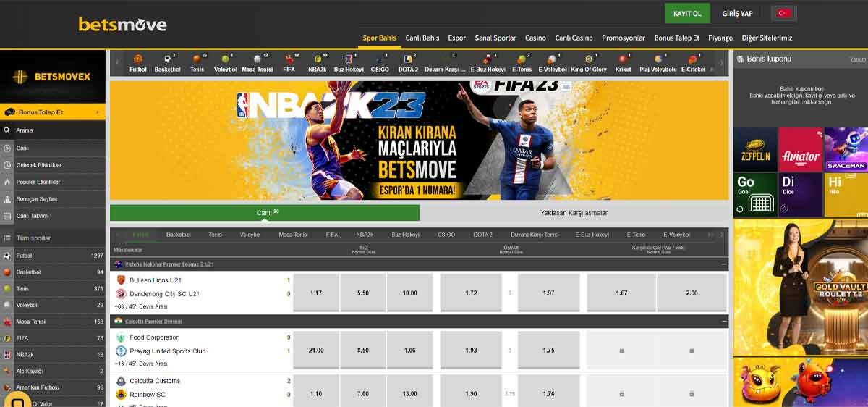Select Masa Tenisi icon in the sports strip
This screenshot has height=407, width=868.
(x=257, y=63)
